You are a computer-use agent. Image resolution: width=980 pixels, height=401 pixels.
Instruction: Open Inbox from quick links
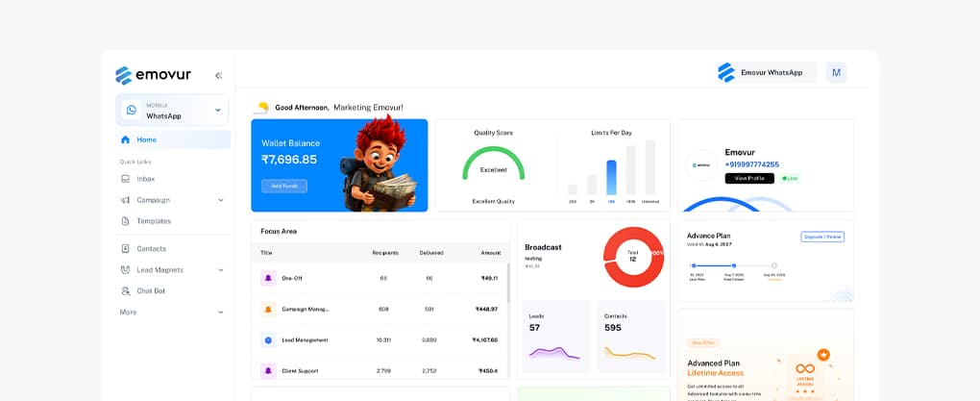coord(146,179)
